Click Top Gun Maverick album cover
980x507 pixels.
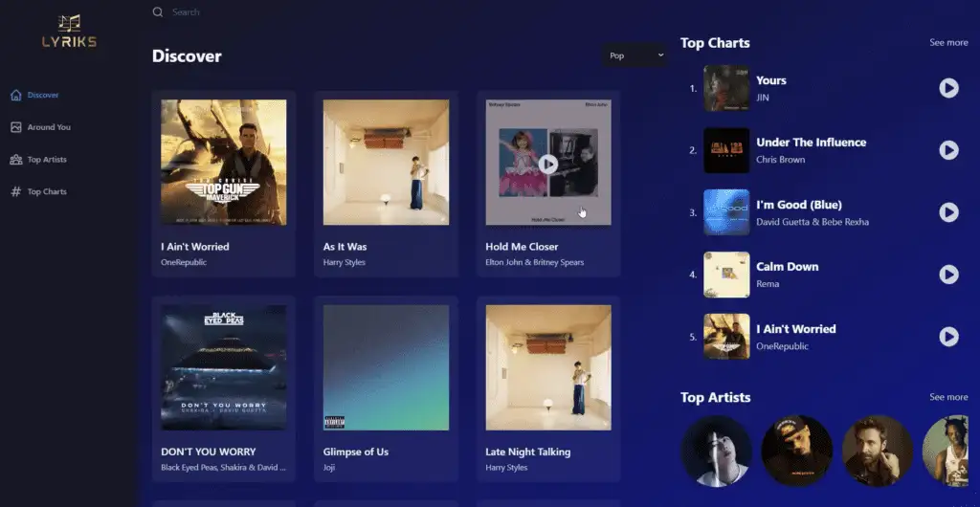pos(224,163)
